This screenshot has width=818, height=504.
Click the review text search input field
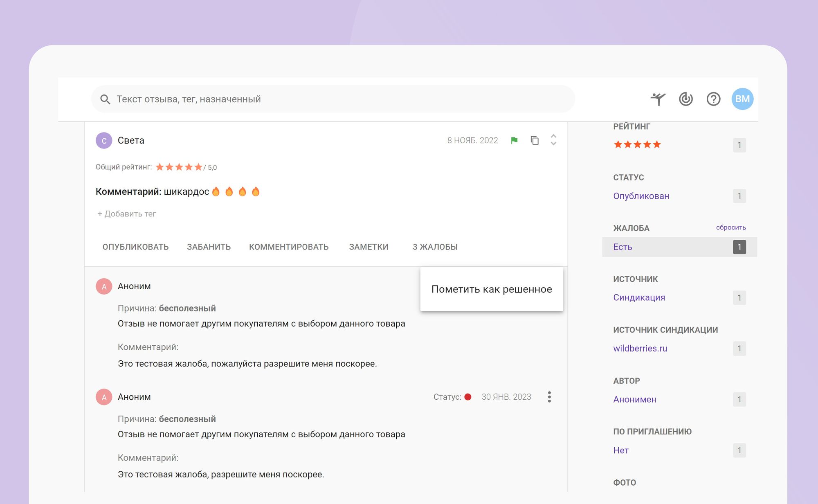coord(286,99)
